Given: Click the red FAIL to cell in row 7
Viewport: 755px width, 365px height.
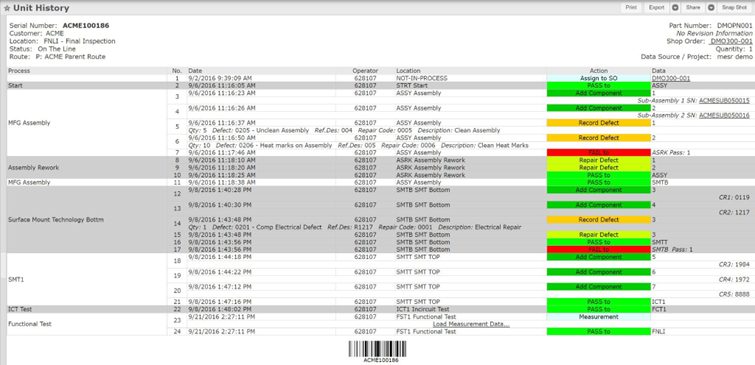Looking at the screenshot, I should tap(599, 153).
